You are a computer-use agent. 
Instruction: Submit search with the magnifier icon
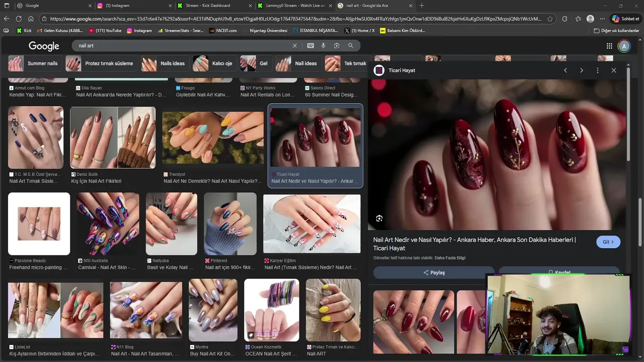[351, 46]
